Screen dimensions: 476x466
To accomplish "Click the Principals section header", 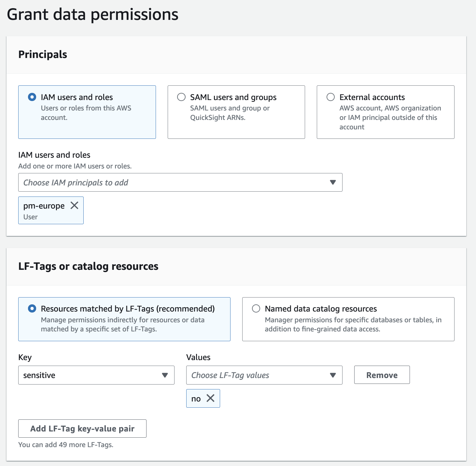I will tap(43, 54).
